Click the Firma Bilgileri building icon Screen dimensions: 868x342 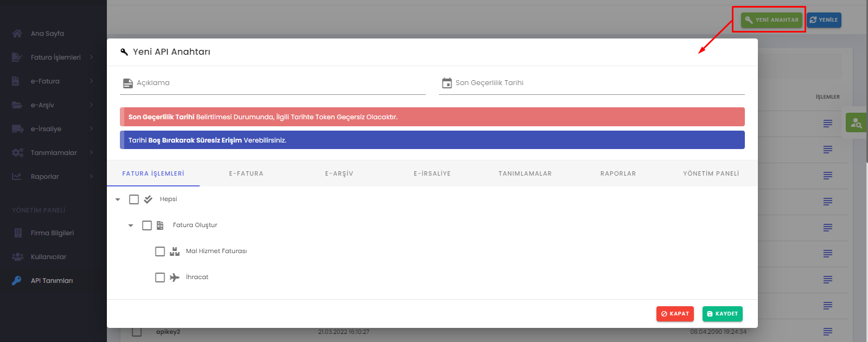pyautogui.click(x=17, y=233)
